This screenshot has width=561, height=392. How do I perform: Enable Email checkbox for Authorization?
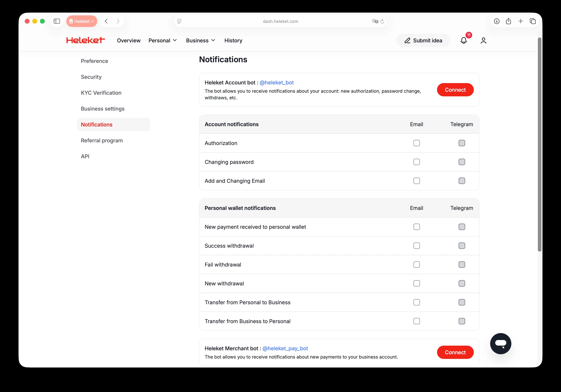[x=416, y=143]
